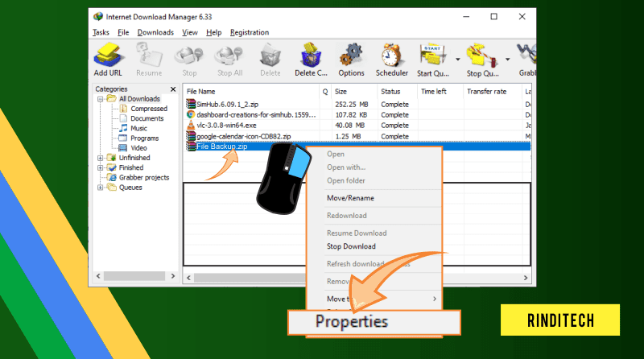Click 1.25 MB size cell
644x359 pixels.
point(348,136)
